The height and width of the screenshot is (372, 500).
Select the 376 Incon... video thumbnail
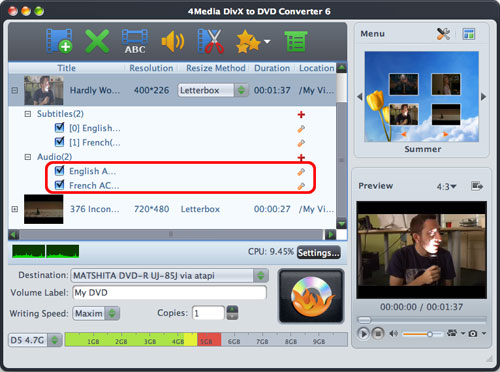tap(44, 209)
